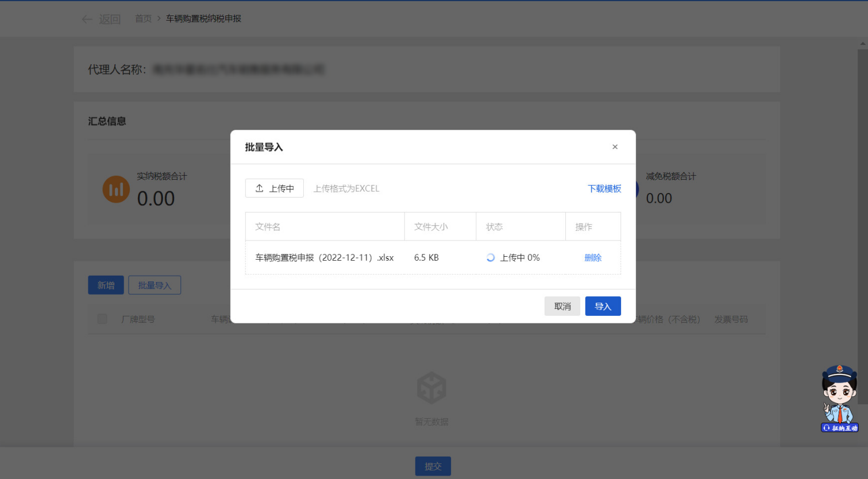
Task: Delete the uploaded xlsx file via 删除
Action: pos(593,258)
